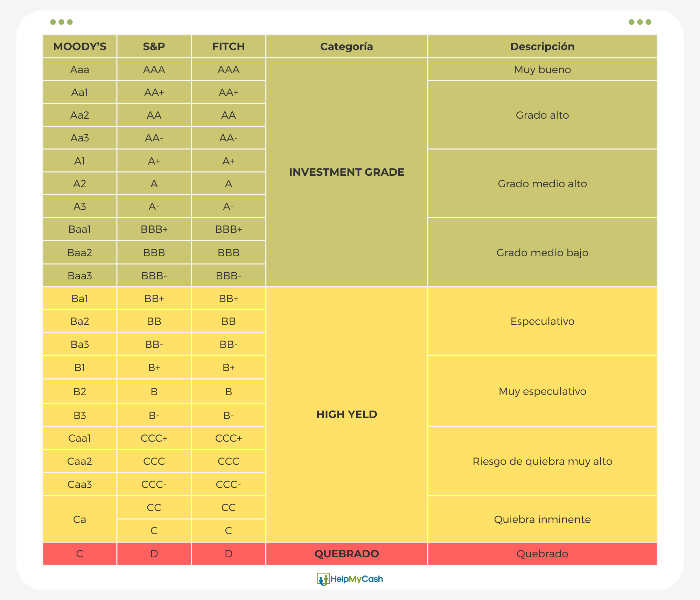Click BB- in the S&P column
The height and width of the screenshot is (600, 700).
[x=154, y=344]
